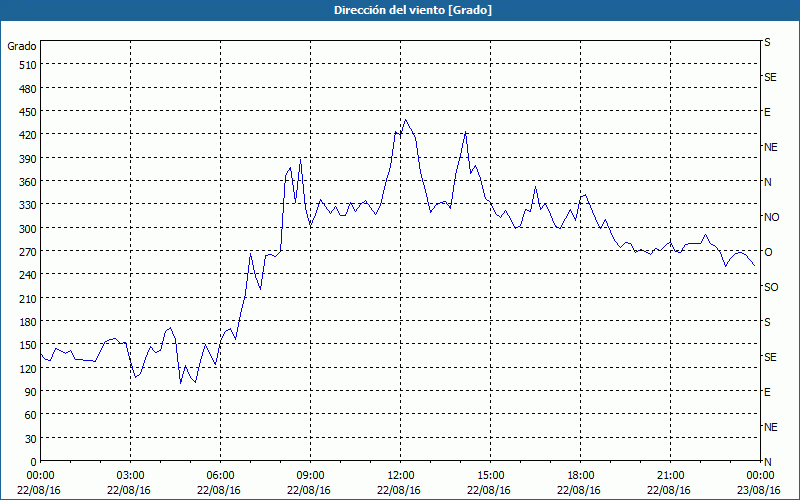Viewport: 800px width, 500px height.
Task: Select the 12:00 tick label
Action: (401, 476)
